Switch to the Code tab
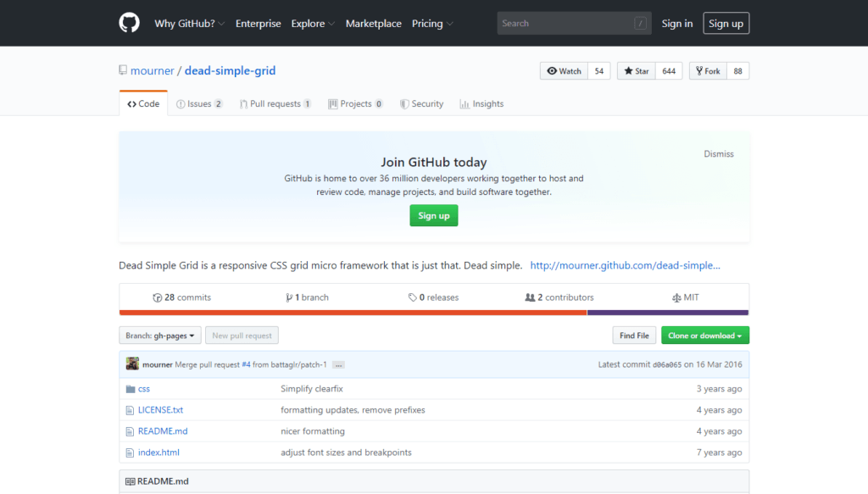The image size is (868, 494). pos(143,103)
